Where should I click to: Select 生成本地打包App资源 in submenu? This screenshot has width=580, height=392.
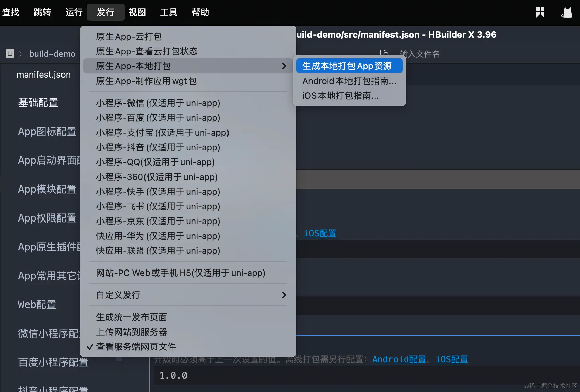[349, 66]
